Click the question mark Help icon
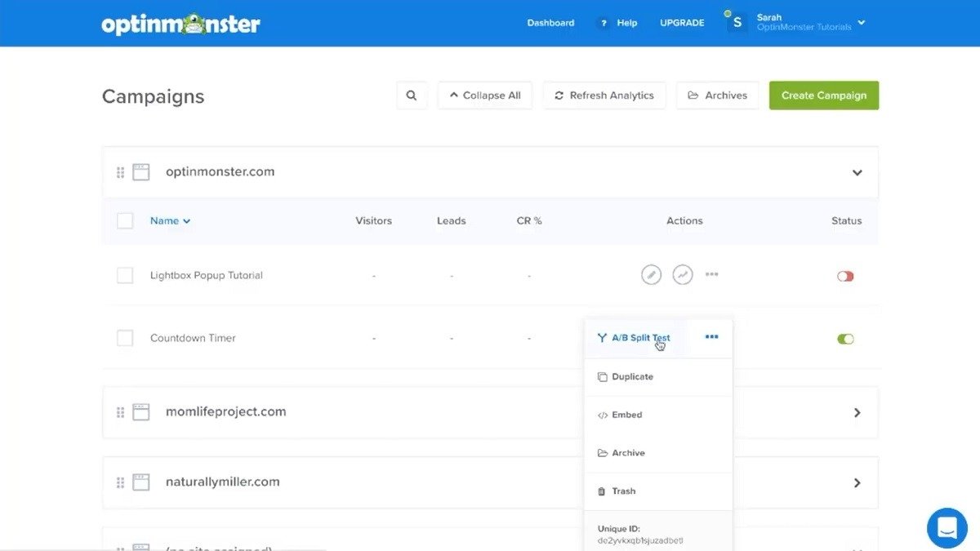 click(x=604, y=23)
